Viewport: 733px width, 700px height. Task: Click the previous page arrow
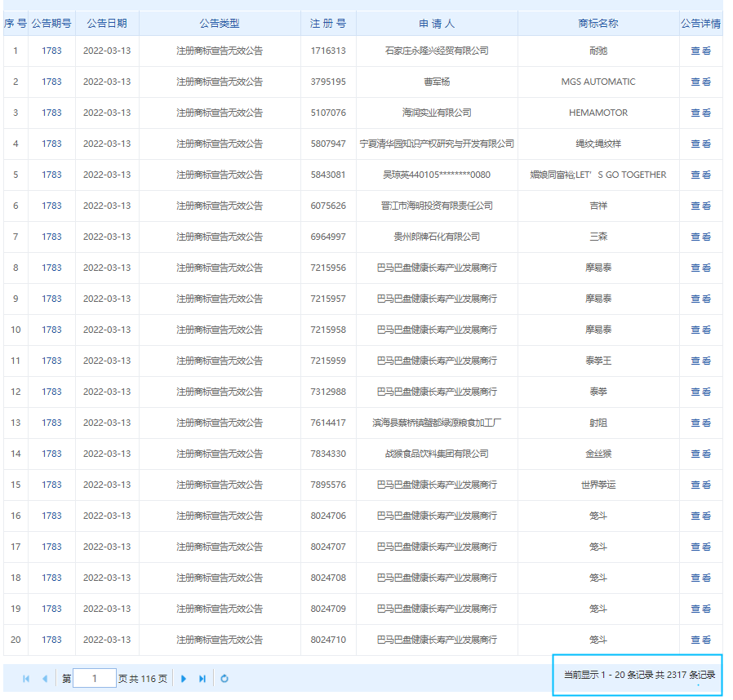pos(45,679)
